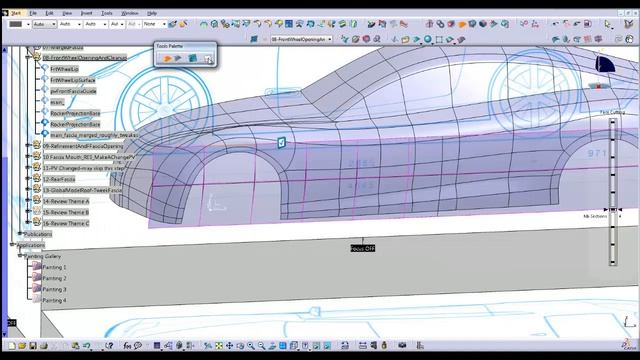
Task: Click the Undo arrow icon in bottom toolbar
Action: tap(87, 346)
